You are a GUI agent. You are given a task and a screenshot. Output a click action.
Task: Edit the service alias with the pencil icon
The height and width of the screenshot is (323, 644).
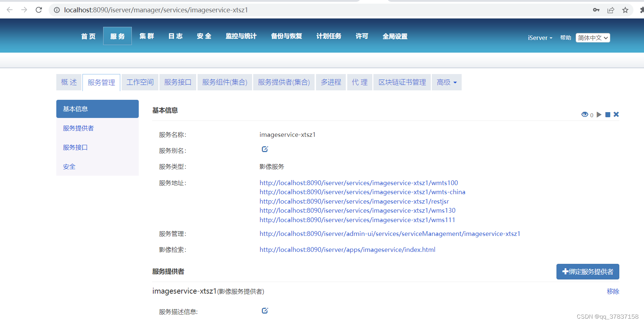point(265,149)
